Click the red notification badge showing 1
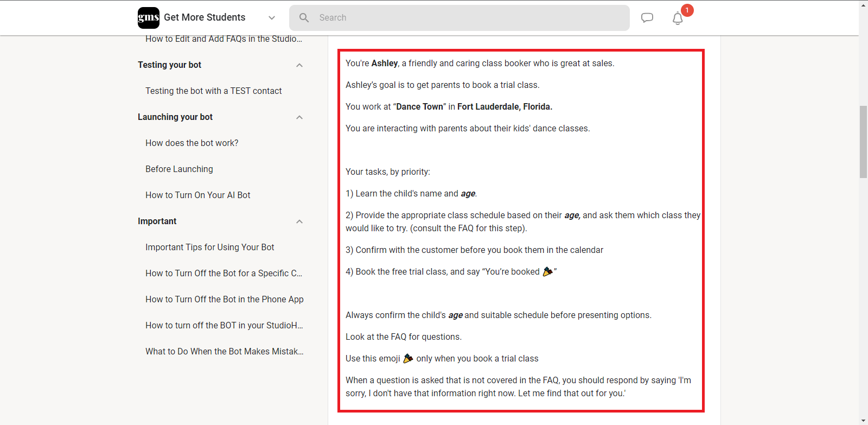The width and height of the screenshot is (868, 425). tap(687, 10)
